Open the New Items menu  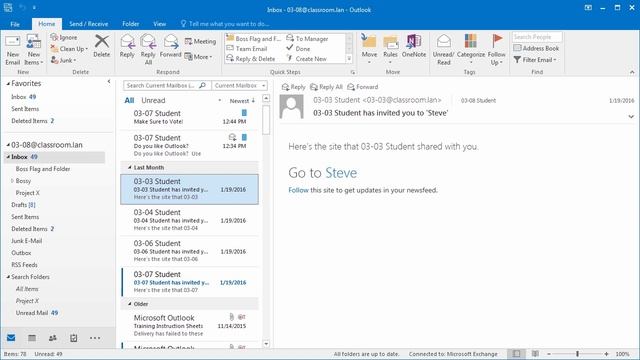click(x=33, y=50)
